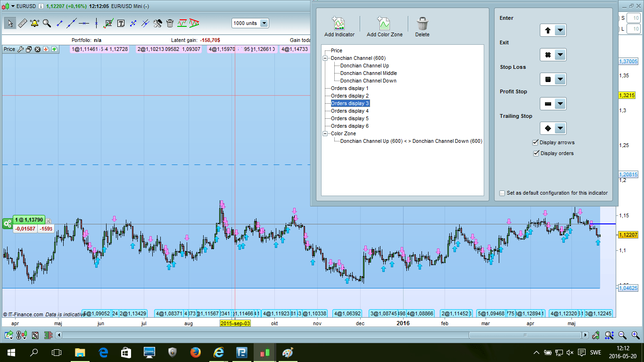
Task: Zoom out chart using minus magnifier
Action: (x=622, y=335)
